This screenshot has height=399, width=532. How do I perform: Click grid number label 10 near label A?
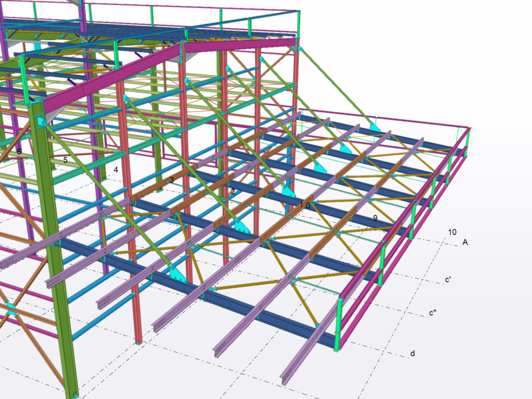[x=452, y=231]
